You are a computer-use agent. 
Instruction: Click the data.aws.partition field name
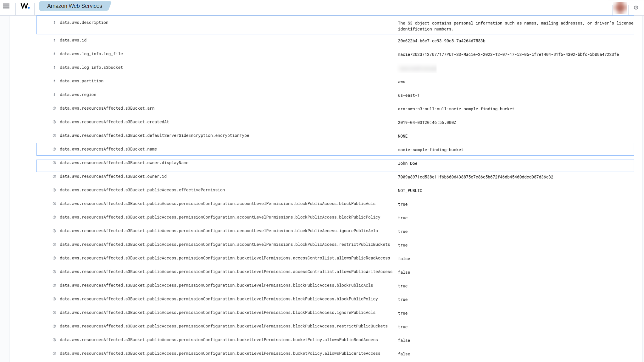click(x=81, y=81)
